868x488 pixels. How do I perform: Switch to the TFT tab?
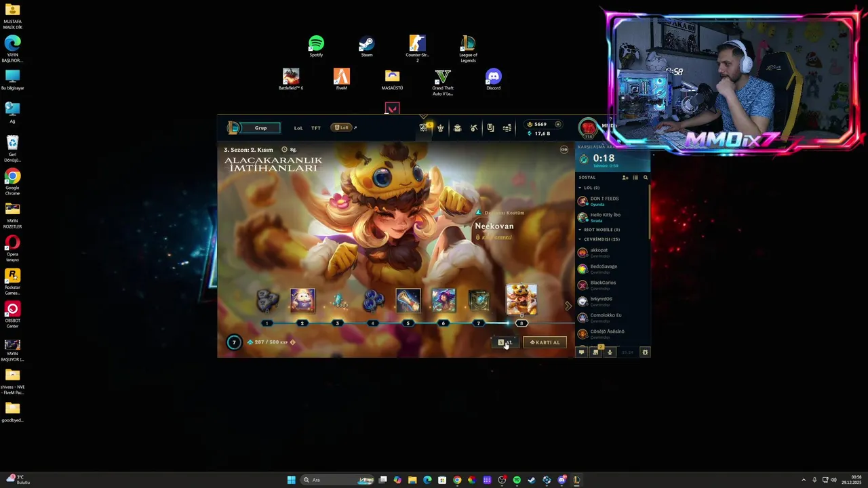(x=316, y=127)
